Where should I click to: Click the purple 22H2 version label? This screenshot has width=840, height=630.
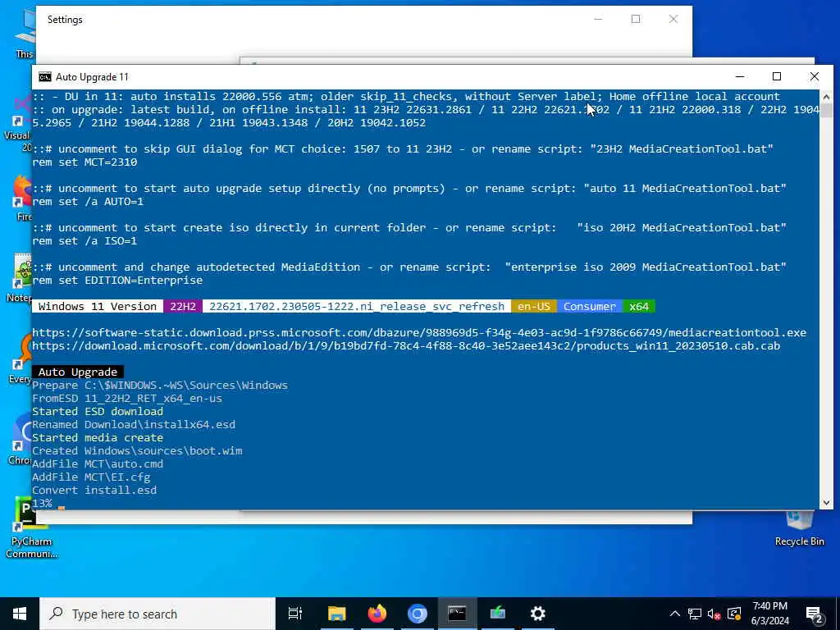point(183,307)
